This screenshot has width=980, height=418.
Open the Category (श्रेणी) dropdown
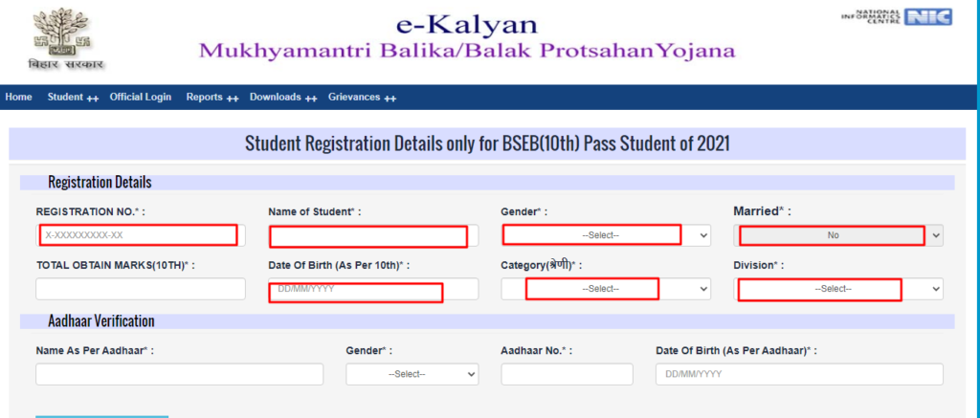[606, 289]
